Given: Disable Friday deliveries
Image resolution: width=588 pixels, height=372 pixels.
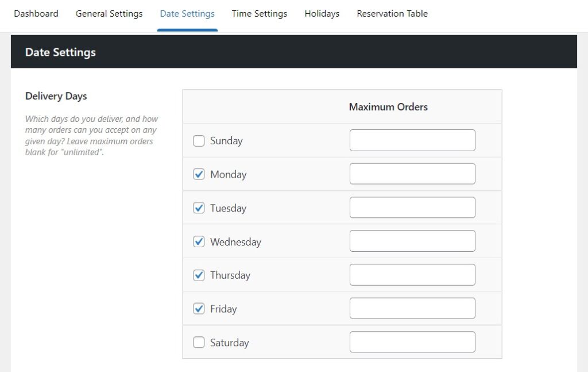Looking at the screenshot, I should pos(199,308).
